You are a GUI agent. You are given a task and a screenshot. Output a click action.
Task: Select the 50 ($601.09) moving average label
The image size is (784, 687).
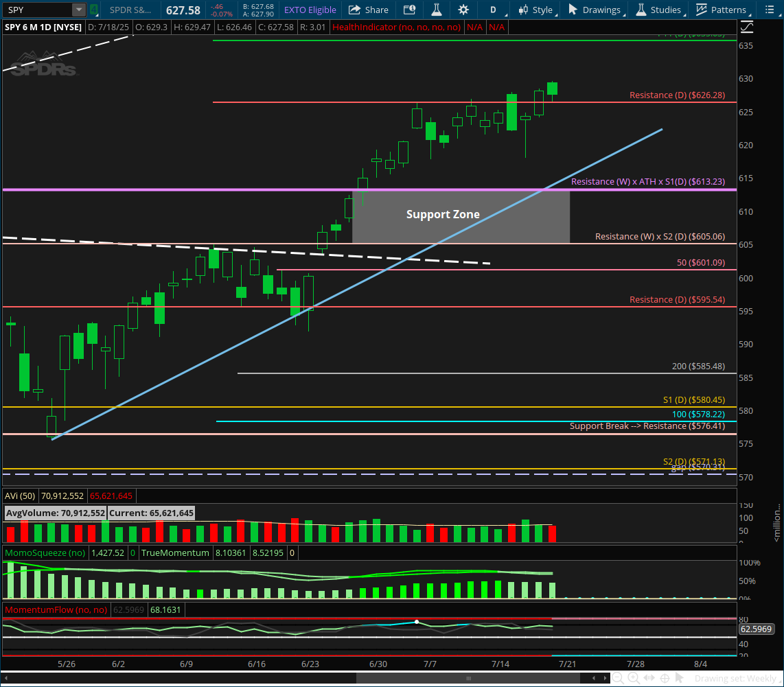(x=700, y=262)
